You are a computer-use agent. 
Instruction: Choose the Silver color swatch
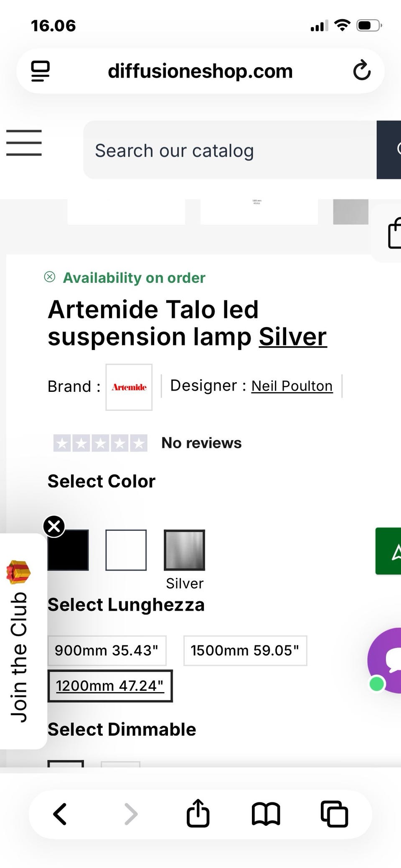point(184,550)
